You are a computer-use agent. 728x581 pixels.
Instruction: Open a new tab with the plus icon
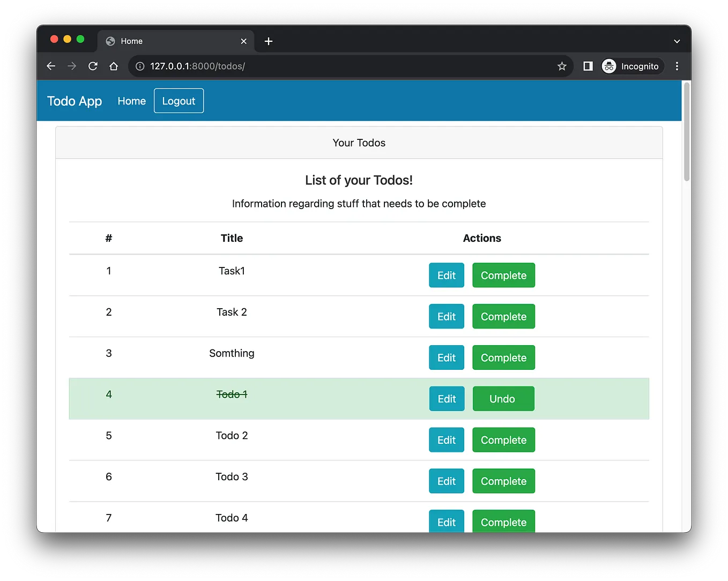click(268, 41)
